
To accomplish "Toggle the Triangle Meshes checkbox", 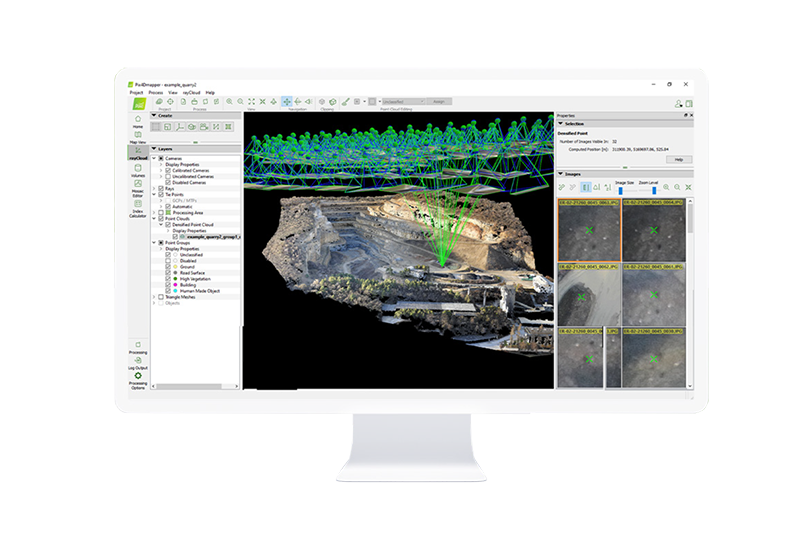I will (157, 296).
